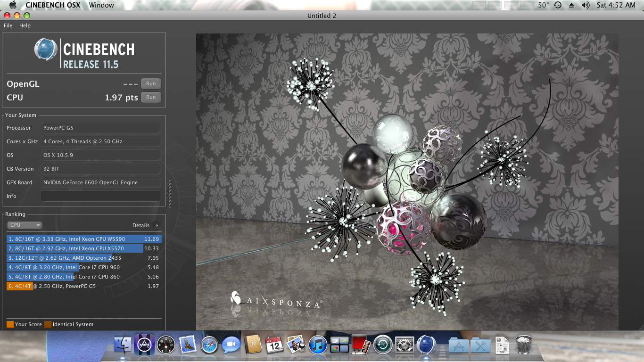The image size is (644, 362).
Task: Click the clock showing Sat 4:52 AM
Action: coord(616,5)
